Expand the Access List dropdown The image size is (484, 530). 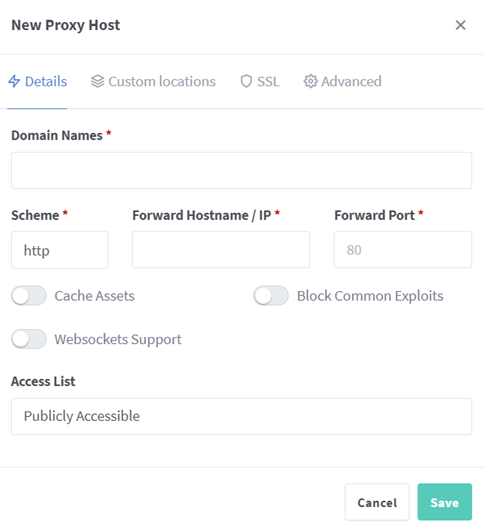point(241,416)
